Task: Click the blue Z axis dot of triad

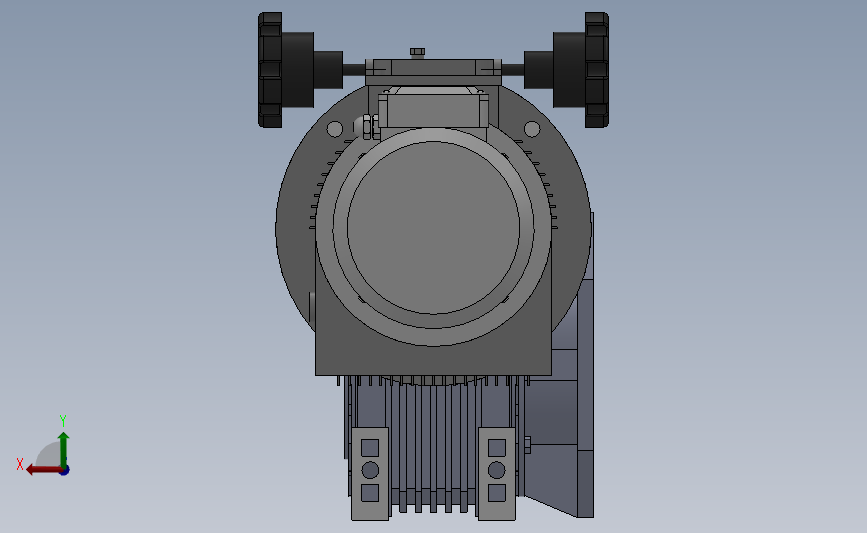Action: (65, 471)
